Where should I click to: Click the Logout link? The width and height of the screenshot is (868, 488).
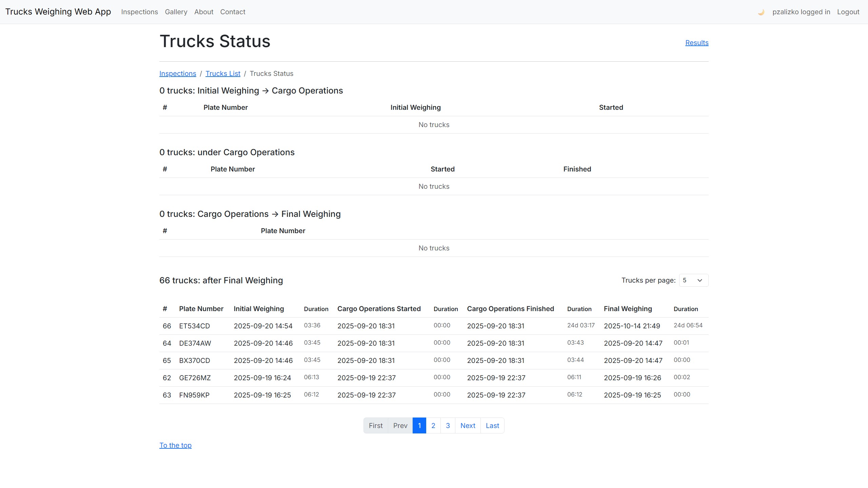(848, 12)
